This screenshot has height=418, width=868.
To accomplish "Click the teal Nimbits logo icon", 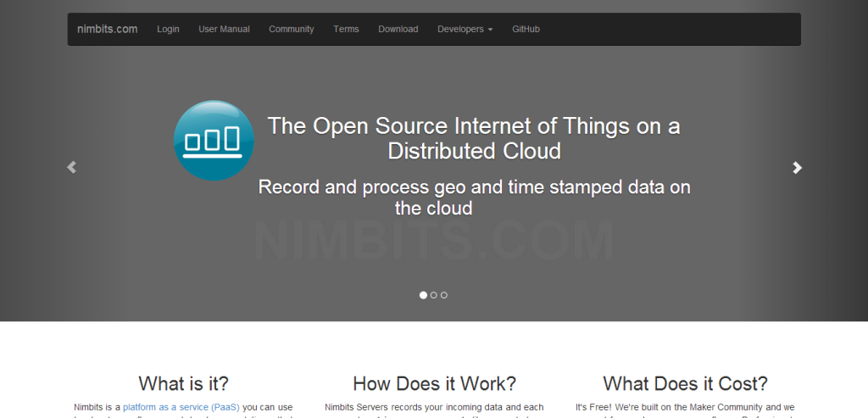I will (214, 140).
